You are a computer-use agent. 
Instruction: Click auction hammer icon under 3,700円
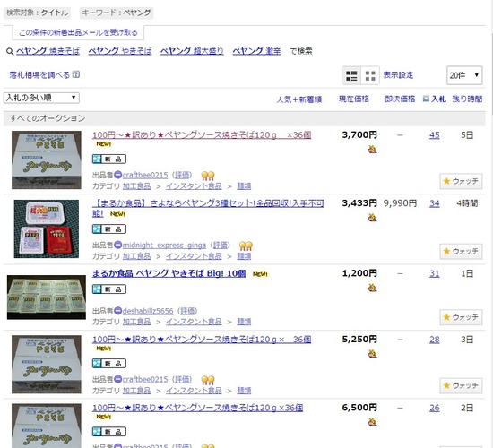372,149
